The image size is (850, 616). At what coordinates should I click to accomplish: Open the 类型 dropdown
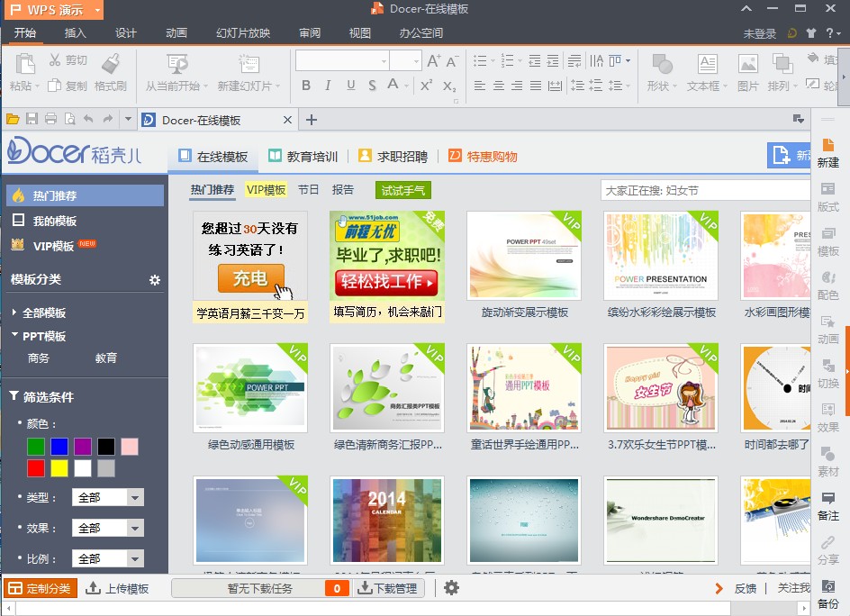[x=107, y=497]
